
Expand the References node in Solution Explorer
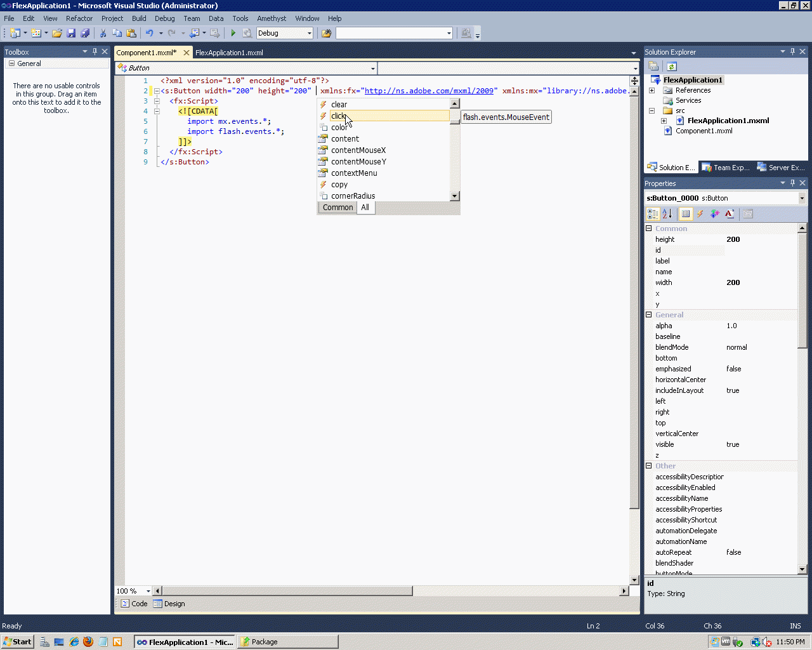(652, 90)
